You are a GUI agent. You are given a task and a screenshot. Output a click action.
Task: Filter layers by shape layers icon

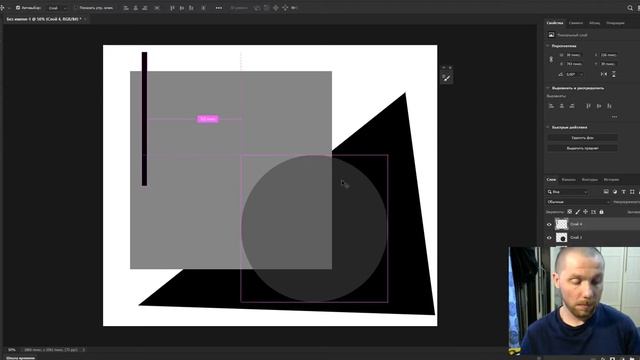pos(632,192)
